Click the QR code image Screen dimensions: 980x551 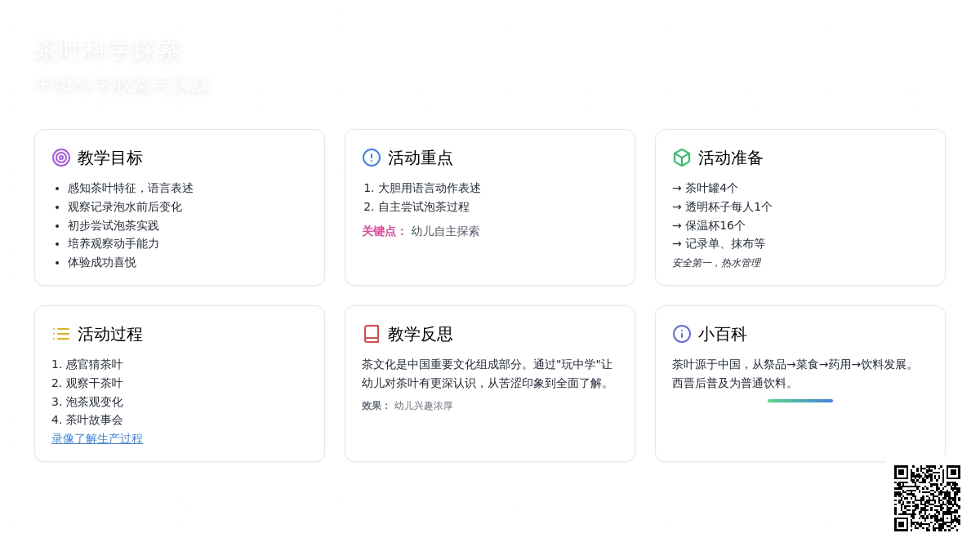927,498
